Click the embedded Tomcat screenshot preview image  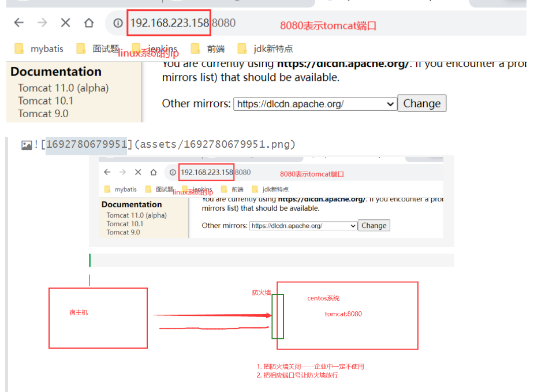271,197
